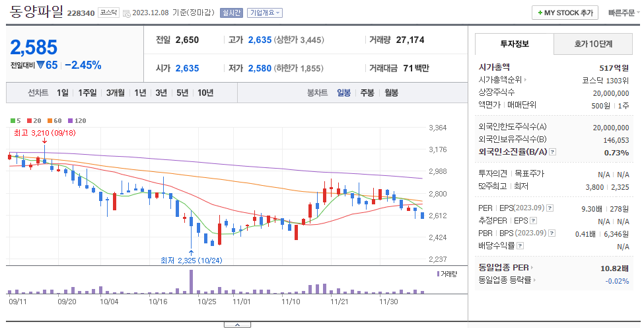This screenshot has height=328, width=644.
Task: Select the 3년 chart period
Action: pos(161,93)
